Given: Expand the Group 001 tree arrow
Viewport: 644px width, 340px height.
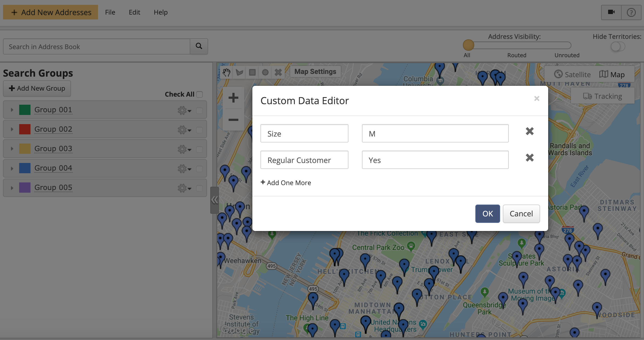Looking at the screenshot, I should pyautogui.click(x=12, y=110).
